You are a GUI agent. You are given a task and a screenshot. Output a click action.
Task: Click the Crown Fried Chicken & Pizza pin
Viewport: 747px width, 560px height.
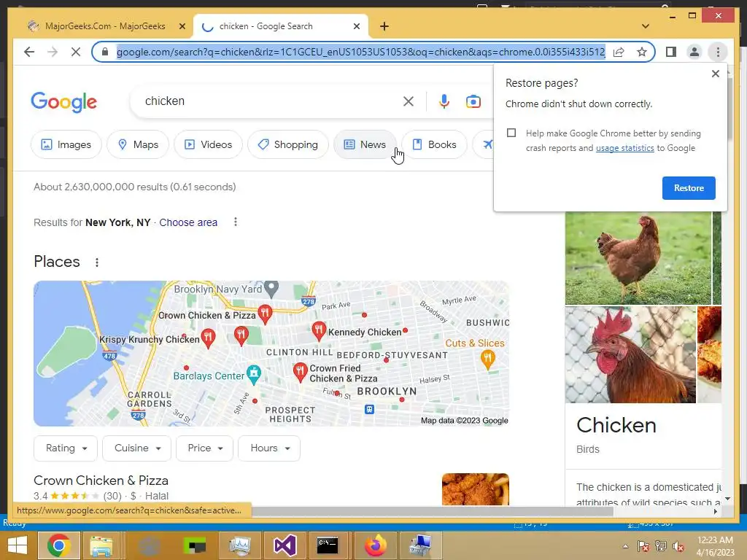(x=300, y=372)
